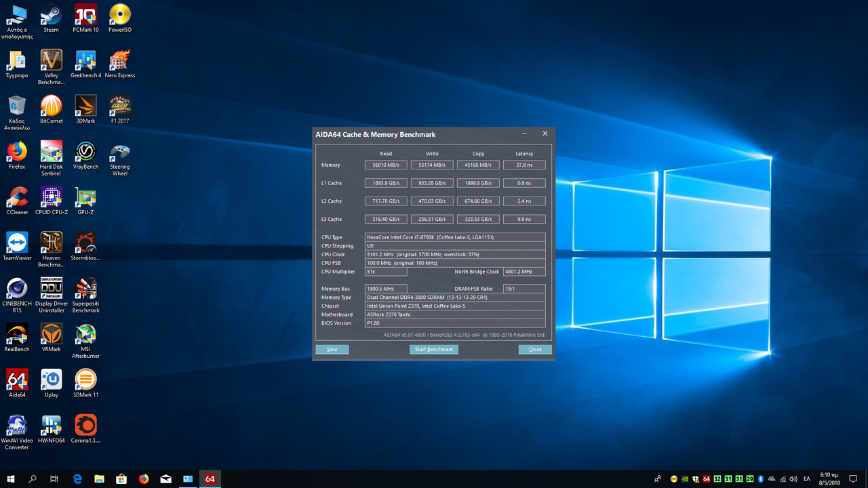Select Uplay desktop icon
The image size is (868, 488).
point(51,383)
